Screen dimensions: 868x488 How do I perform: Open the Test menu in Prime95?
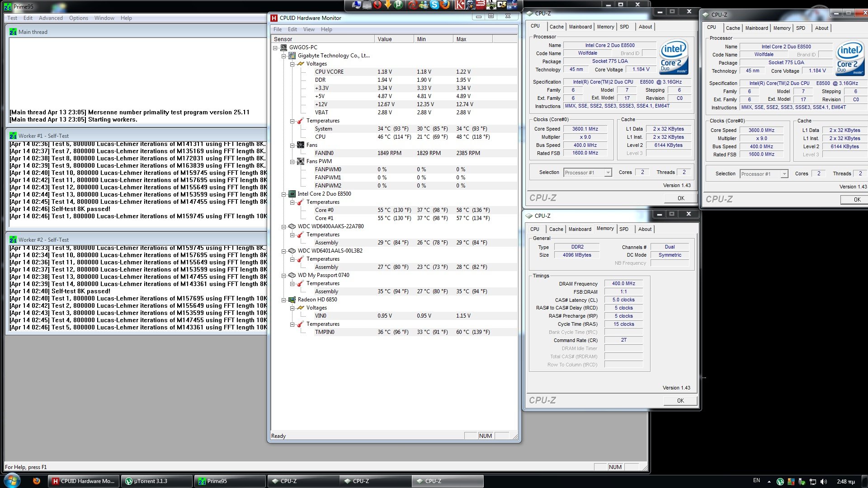pos(12,18)
